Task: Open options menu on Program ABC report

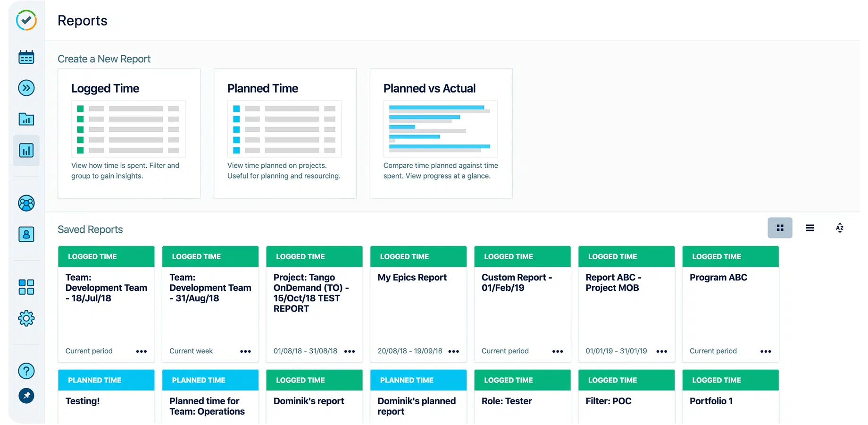Action: 766,351
